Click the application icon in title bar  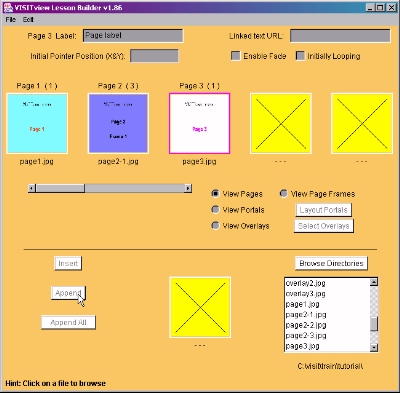(9, 7)
